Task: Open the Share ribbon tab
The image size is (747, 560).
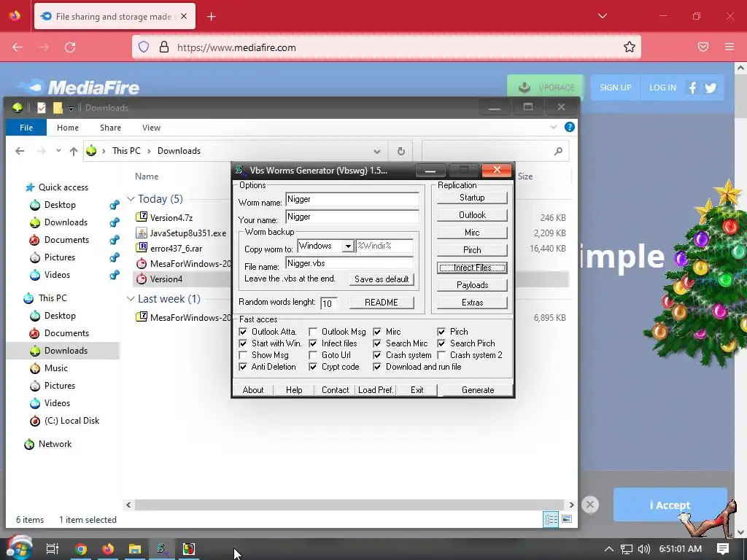Action: [111, 128]
